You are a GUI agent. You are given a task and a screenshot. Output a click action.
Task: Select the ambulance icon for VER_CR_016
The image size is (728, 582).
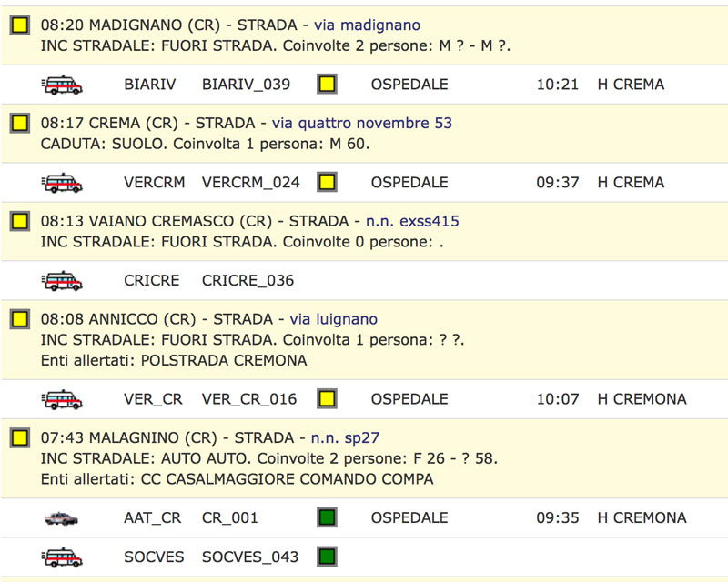62,399
